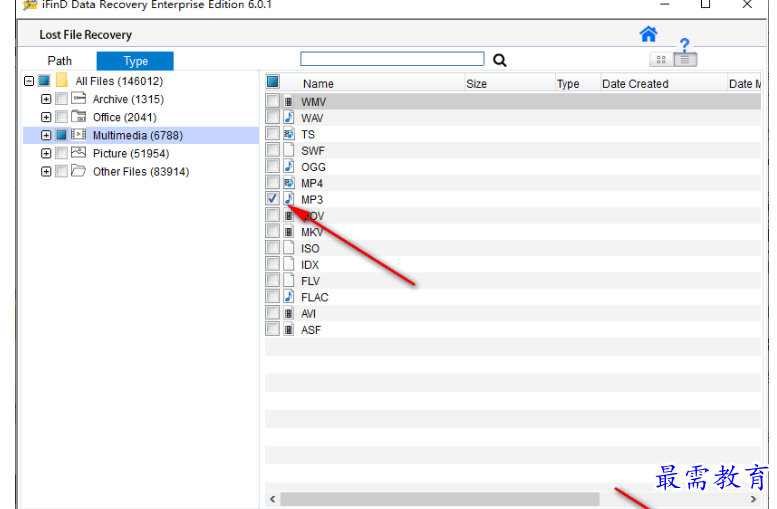Click the ASF video file icon
Image resolution: width=777 pixels, height=509 pixels.
pyautogui.click(x=289, y=329)
